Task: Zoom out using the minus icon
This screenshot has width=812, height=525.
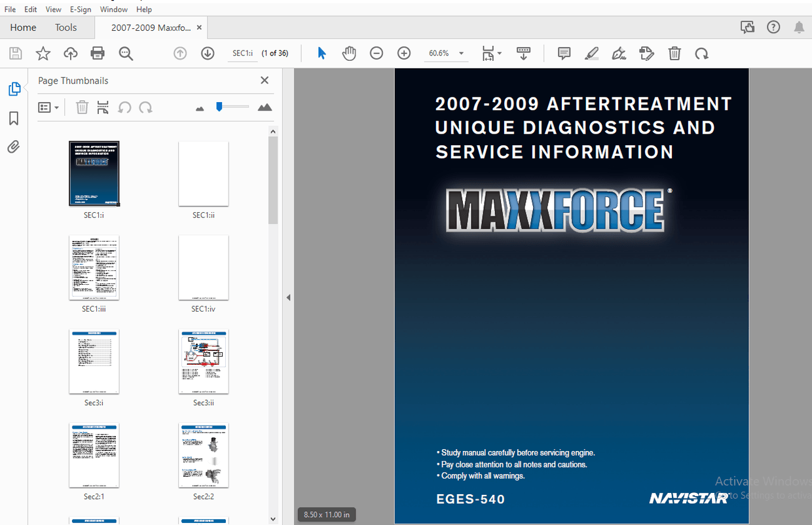Action: 377,53
